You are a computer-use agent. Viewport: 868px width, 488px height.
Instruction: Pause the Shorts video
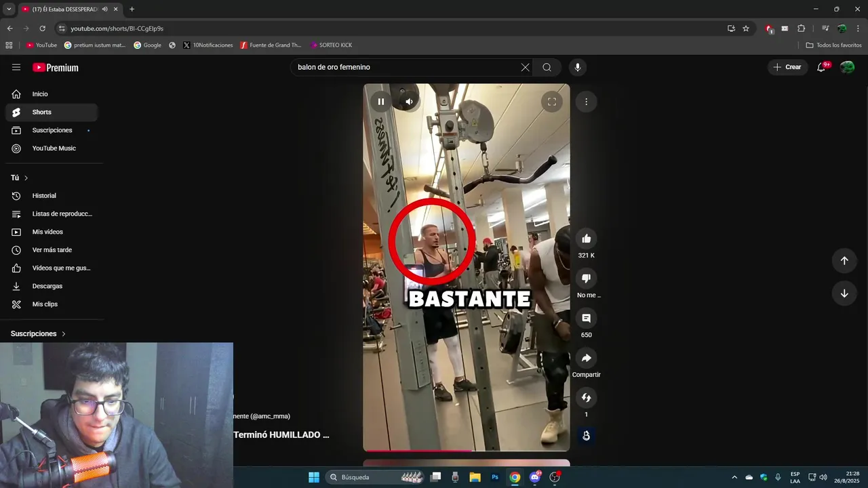[381, 102]
